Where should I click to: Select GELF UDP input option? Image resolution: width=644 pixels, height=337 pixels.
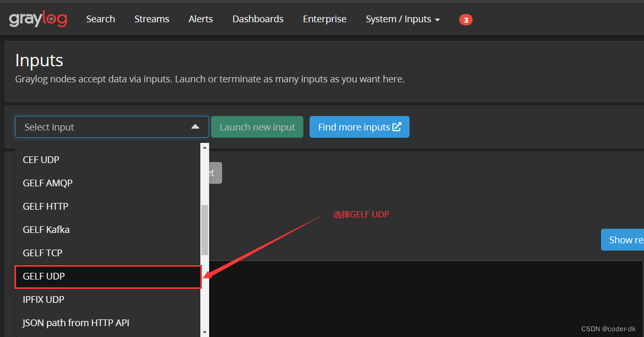click(108, 276)
